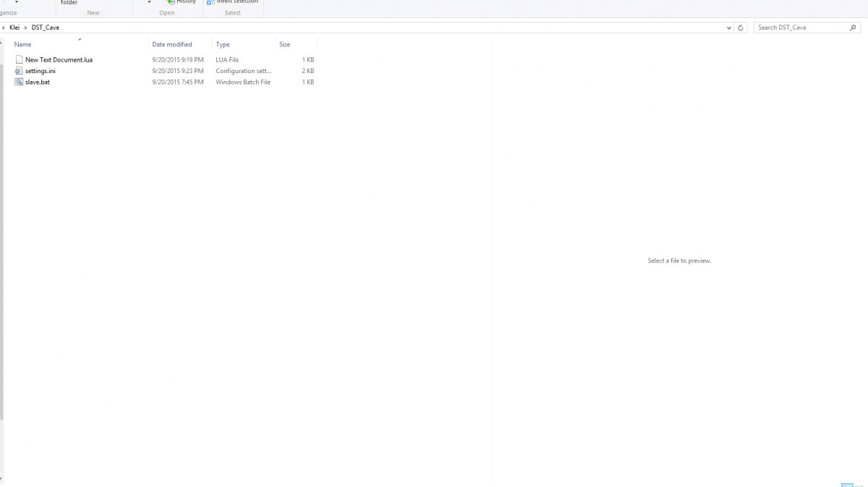
Task: Select the slave.bat file name
Action: pyautogui.click(x=38, y=82)
